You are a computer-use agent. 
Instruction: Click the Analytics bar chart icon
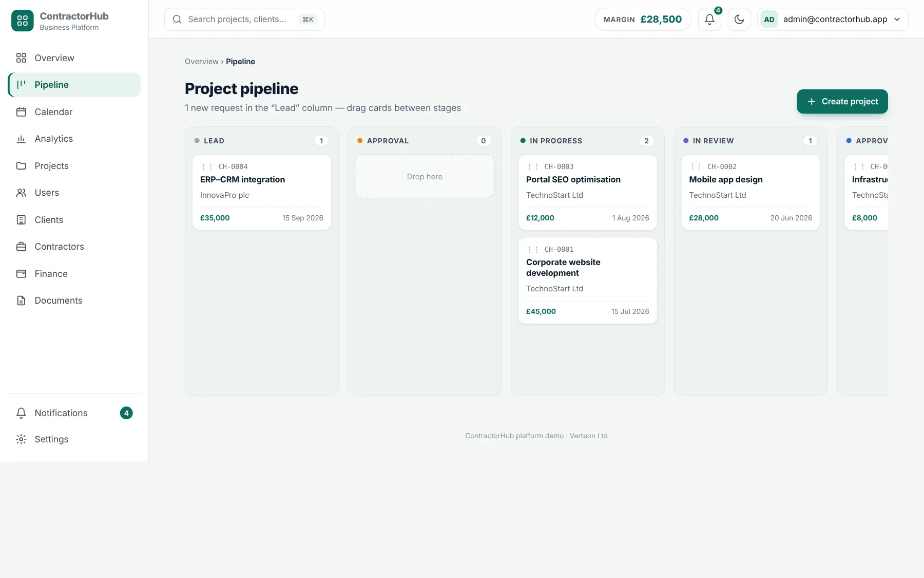click(x=21, y=139)
